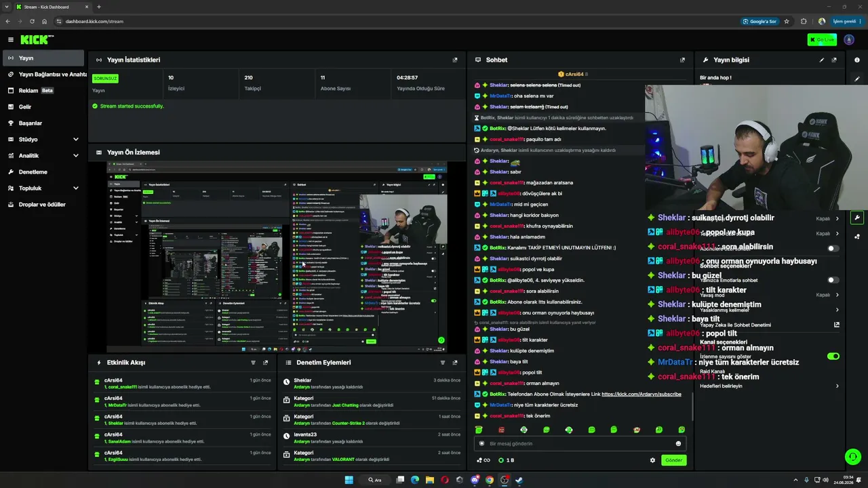Viewport: 868px width, 488px height.
Task: Filter the Denetim Eylemleri list
Action: pyautogui.click(x=443, y=363)
